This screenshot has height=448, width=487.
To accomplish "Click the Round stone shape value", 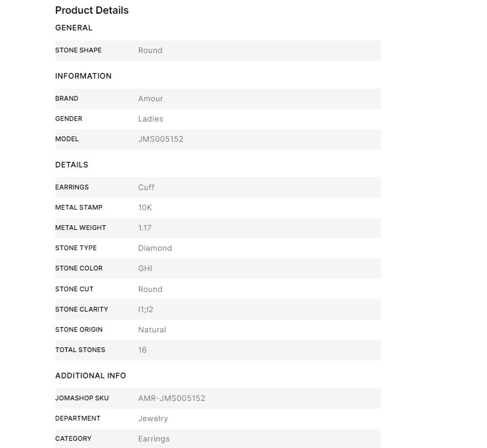I will point(150,51).
